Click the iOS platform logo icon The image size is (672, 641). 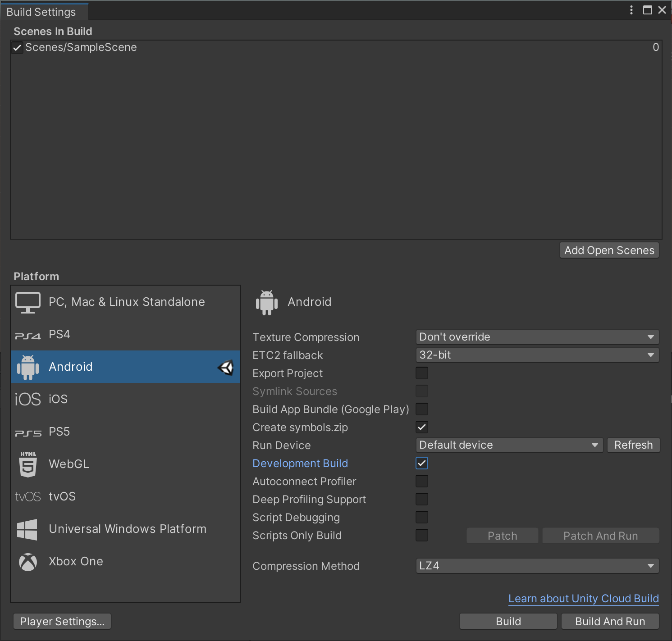click(x=28, y=399)
